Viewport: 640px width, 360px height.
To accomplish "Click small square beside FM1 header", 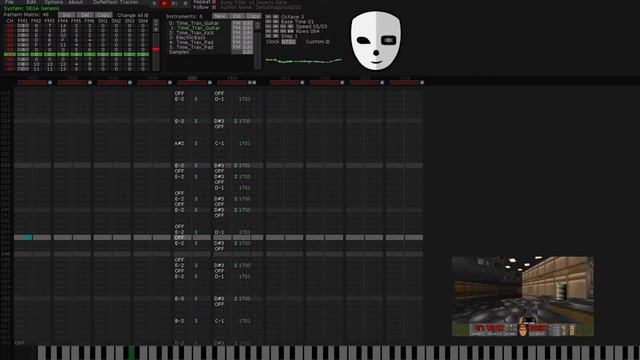I will click(50, 82).
